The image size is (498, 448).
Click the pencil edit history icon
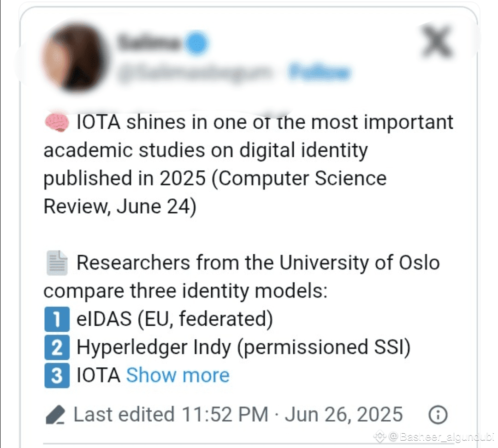(56, 415)
